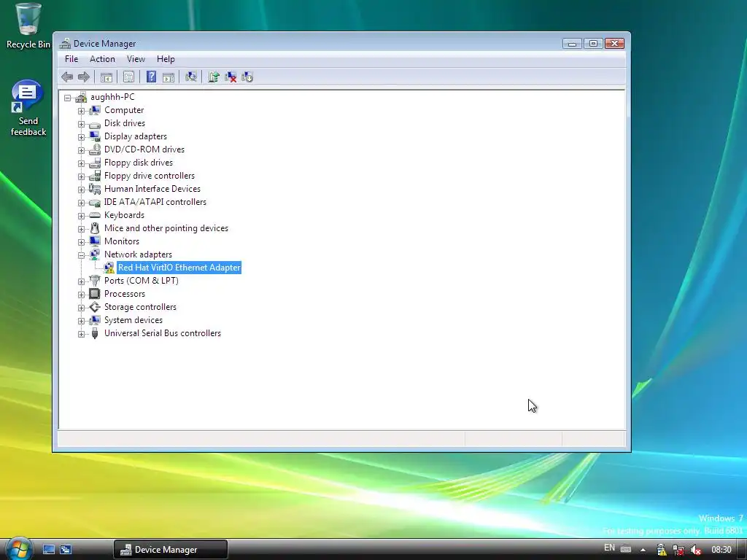This screenshot has height=560, width=747.
Task: Expand the Ports (COM & LPT) node
Action: click(82, 281)
